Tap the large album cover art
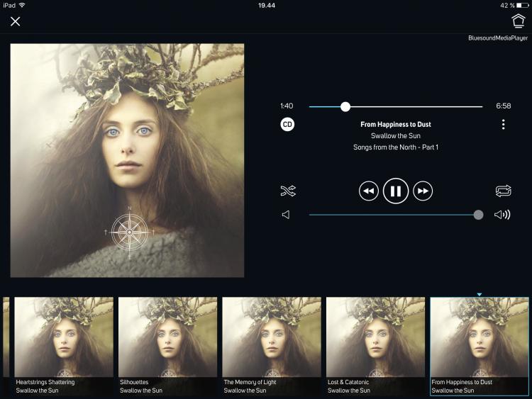This screenshot has height=399, width=532. 127,160
